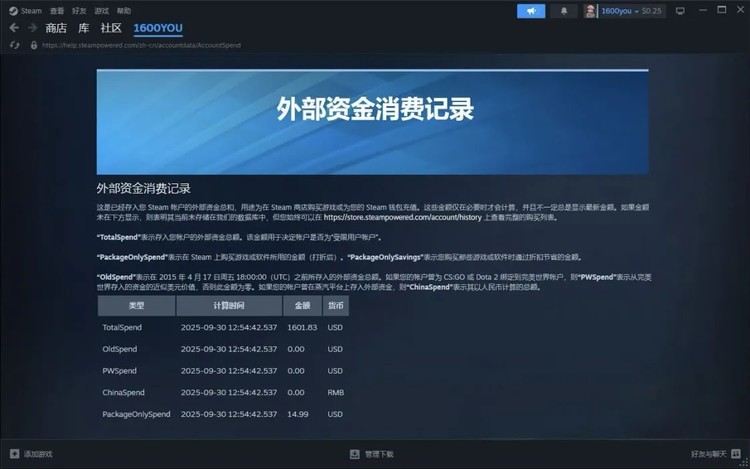This screenshot has height=469, width=750.
Task: Select the PackageOnlySpend row label
Action: tap(136, 414)
